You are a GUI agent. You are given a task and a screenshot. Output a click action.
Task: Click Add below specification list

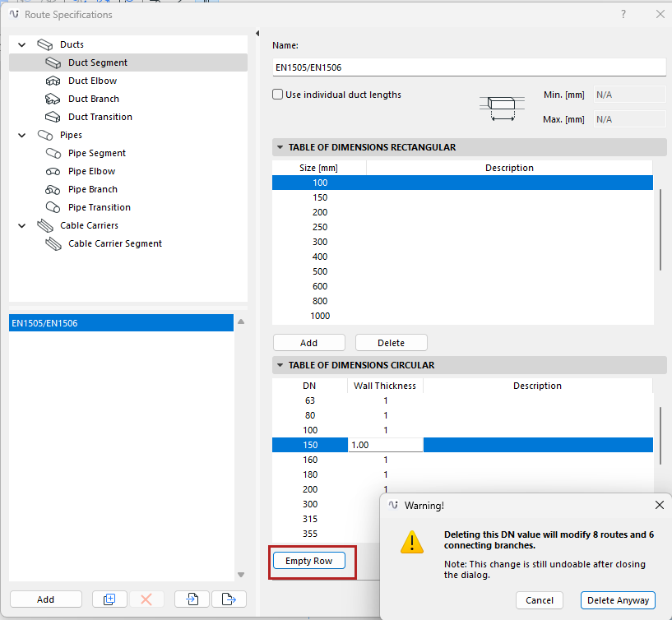coord(45,599)
